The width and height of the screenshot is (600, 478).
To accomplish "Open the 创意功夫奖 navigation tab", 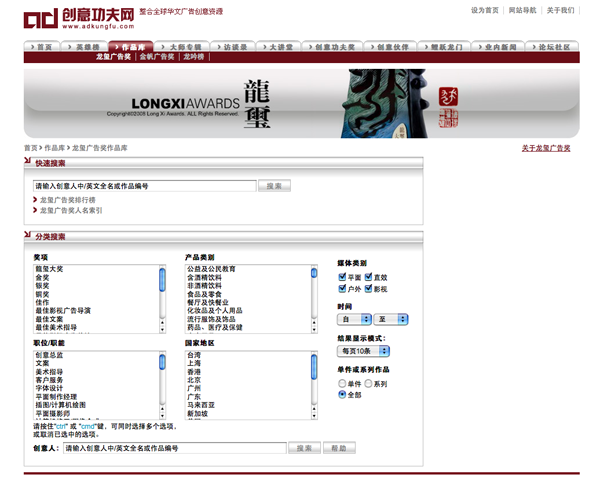I will (x=332, y=47).
